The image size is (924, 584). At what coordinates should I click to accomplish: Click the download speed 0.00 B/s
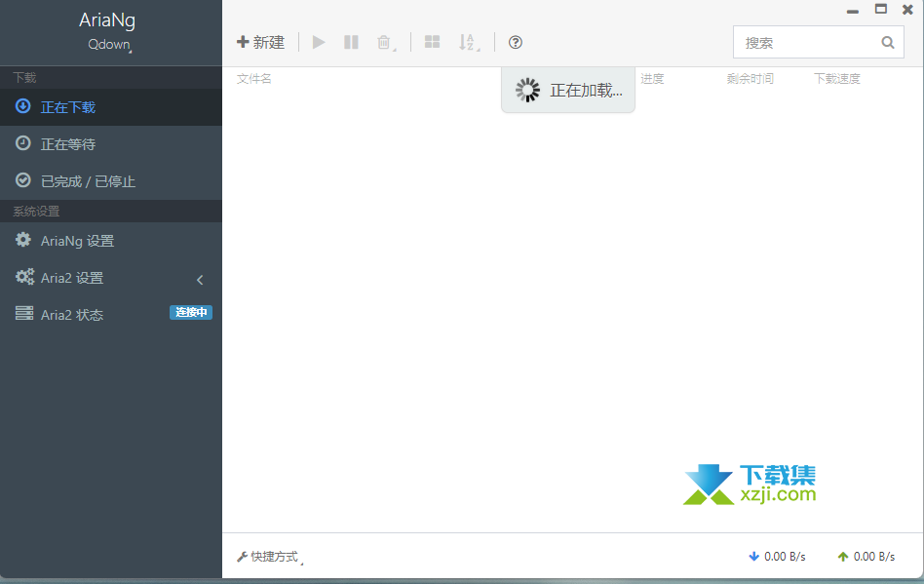tap(785, 557)
